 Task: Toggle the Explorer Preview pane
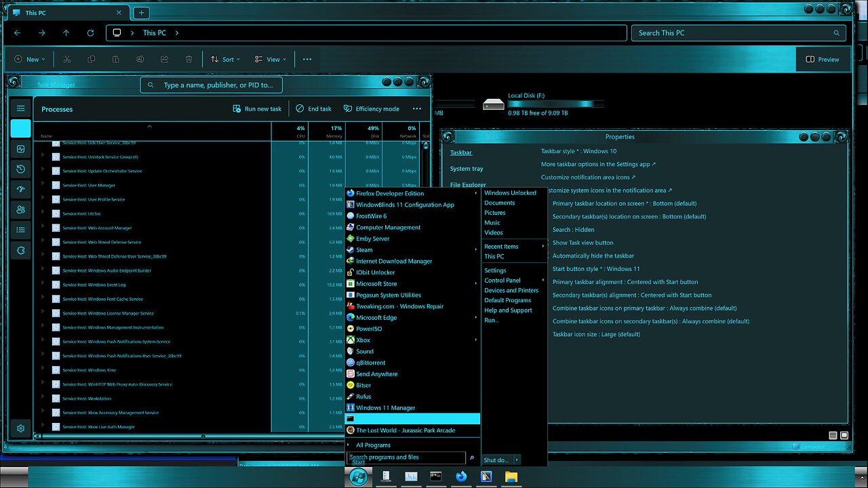822,59
